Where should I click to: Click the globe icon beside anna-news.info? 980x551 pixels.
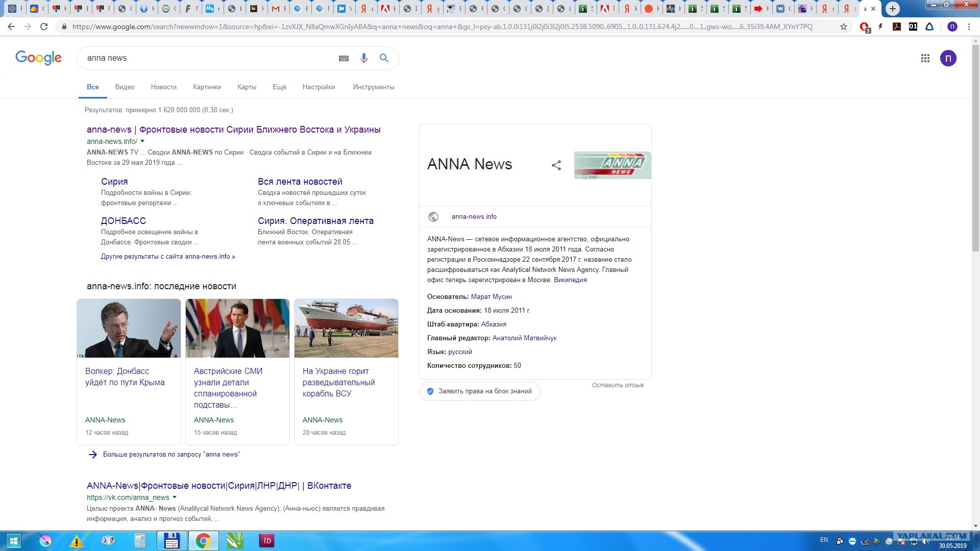click(433, 217)
